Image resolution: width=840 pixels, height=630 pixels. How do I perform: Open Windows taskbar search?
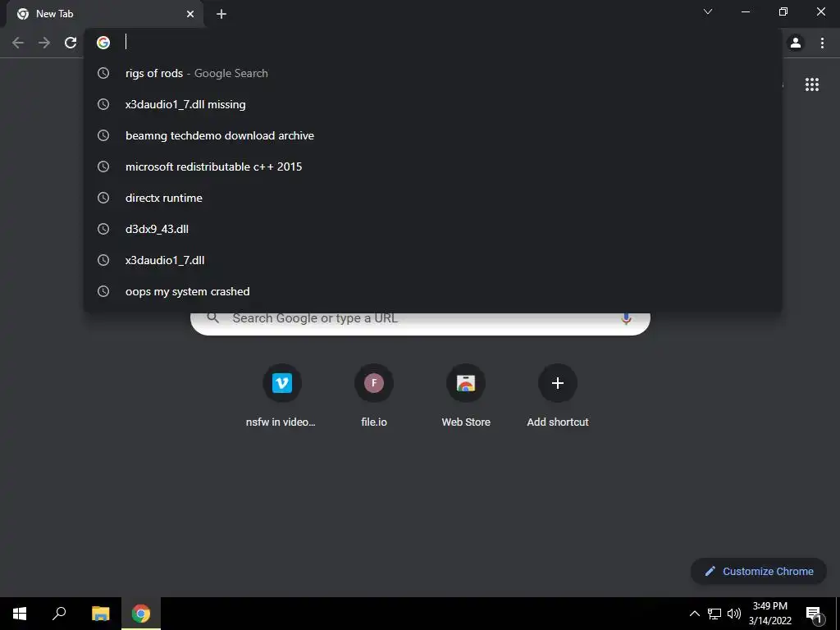(x=59, y=614)
